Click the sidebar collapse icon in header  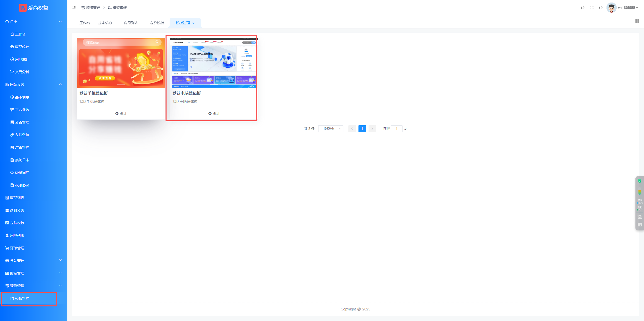74,8
